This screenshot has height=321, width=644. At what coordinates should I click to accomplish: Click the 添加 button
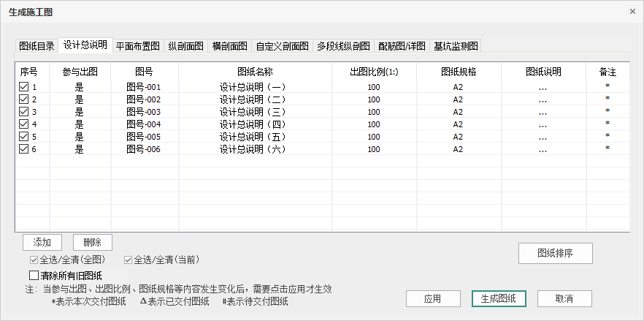[x=42, y=243]
